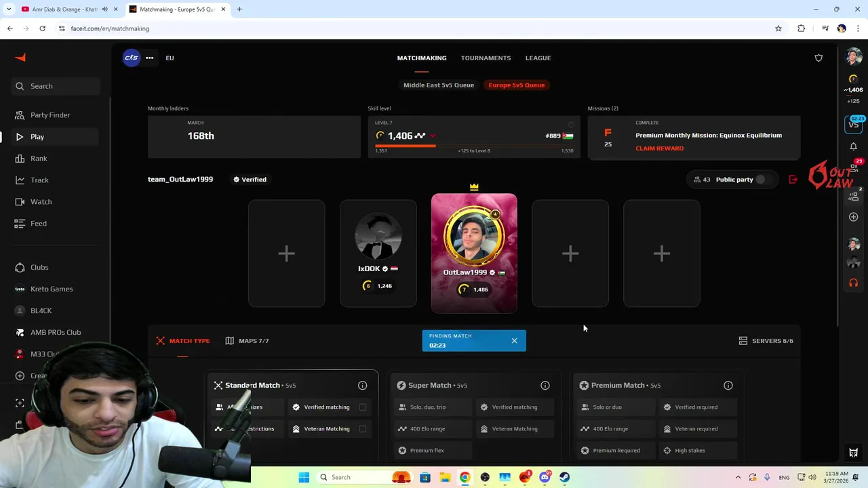
Task: Open the shield icon near top right
Action: point(818,58)
